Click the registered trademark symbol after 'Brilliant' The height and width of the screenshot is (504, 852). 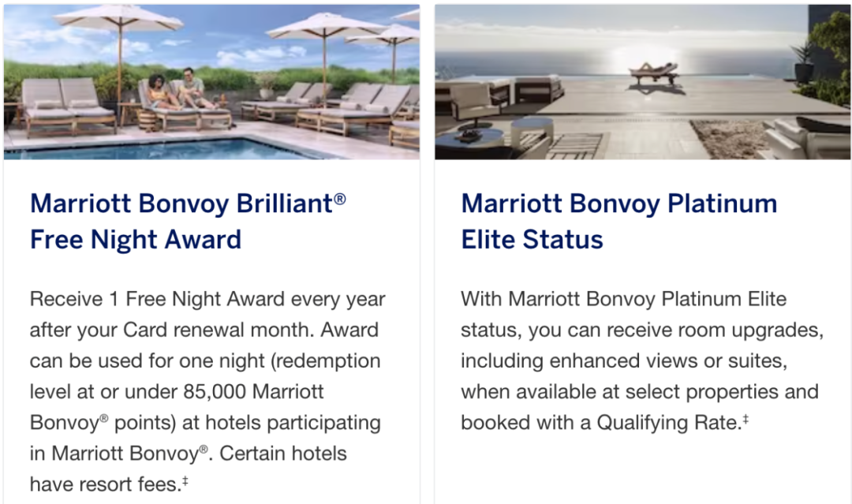pos(339,199)
